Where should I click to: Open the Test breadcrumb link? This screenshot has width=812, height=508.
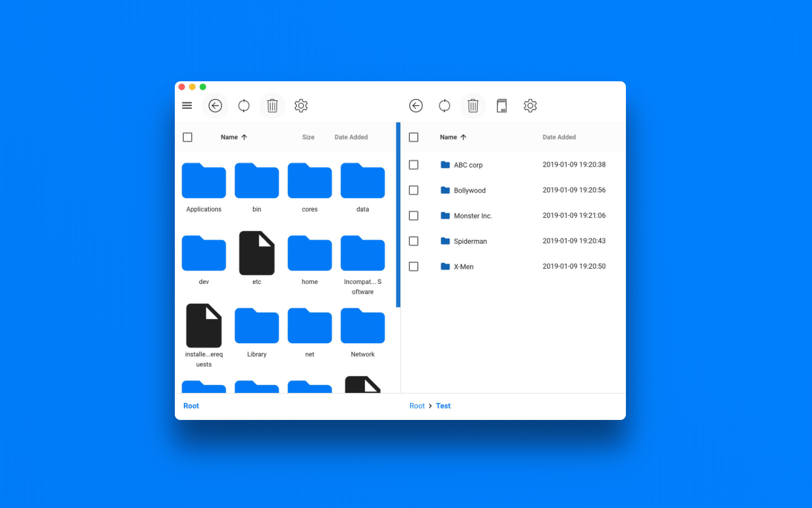(x=443, y=405)
